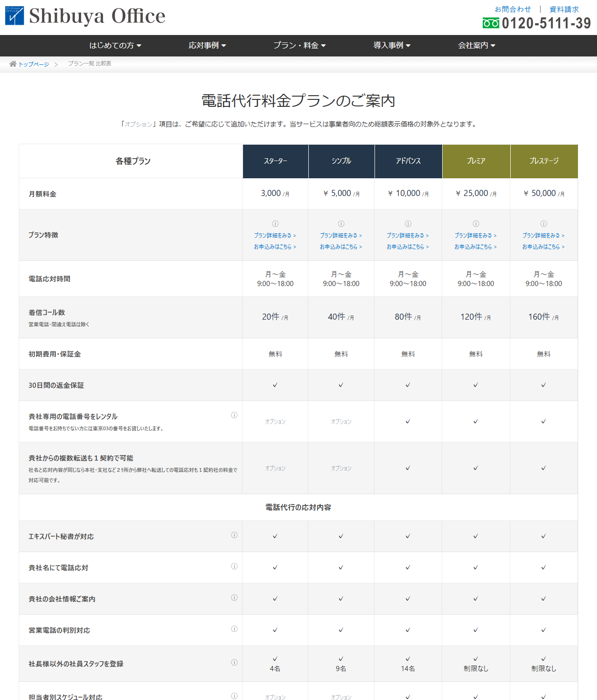The image size is (597, 700).
Task: Click info icon for 貴社名にて電話応対
Action: [x=234, y=566]
